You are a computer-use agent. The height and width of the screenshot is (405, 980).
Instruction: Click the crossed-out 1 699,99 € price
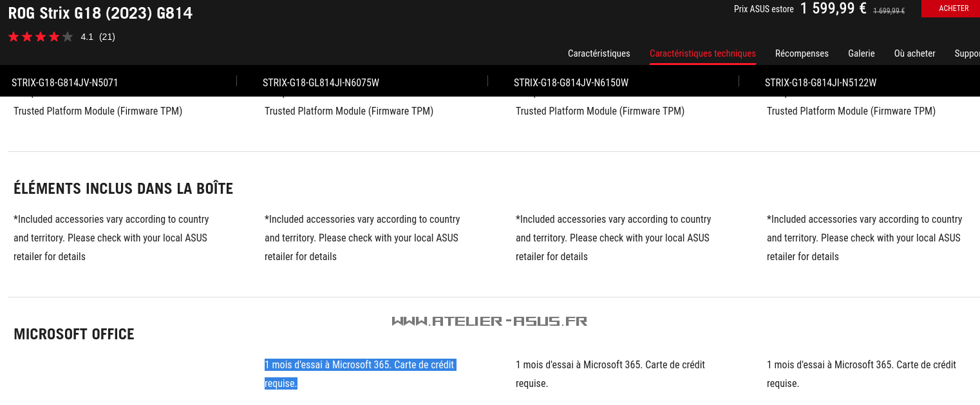(889, 10)
